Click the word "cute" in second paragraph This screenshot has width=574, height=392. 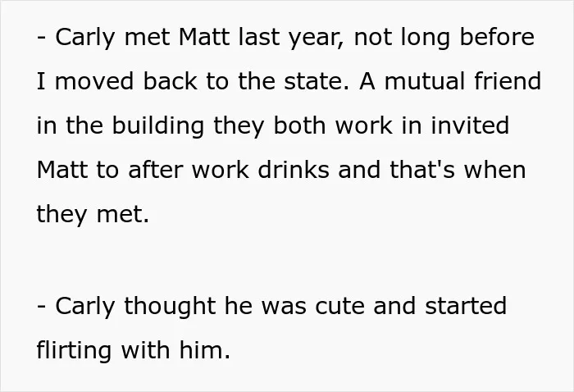339,306
